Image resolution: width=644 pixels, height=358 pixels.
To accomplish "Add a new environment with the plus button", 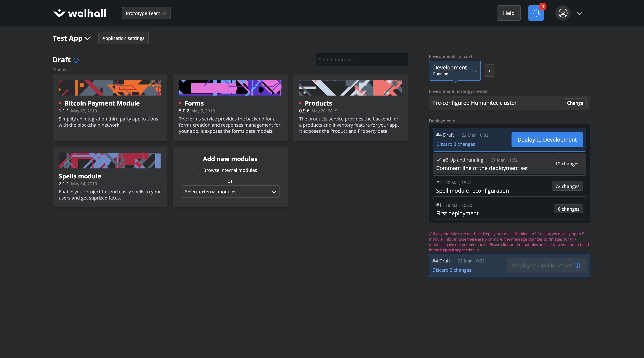I will point(489,71).
